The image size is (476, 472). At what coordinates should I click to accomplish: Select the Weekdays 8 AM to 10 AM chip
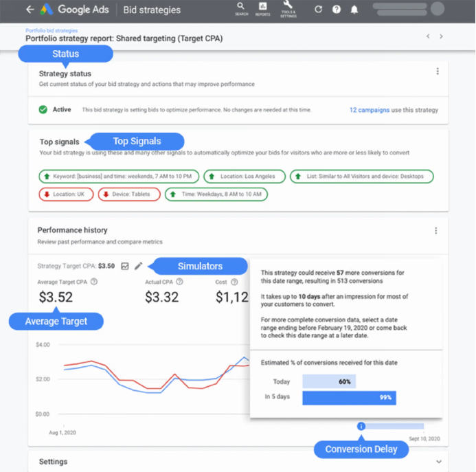click(216, 194)
